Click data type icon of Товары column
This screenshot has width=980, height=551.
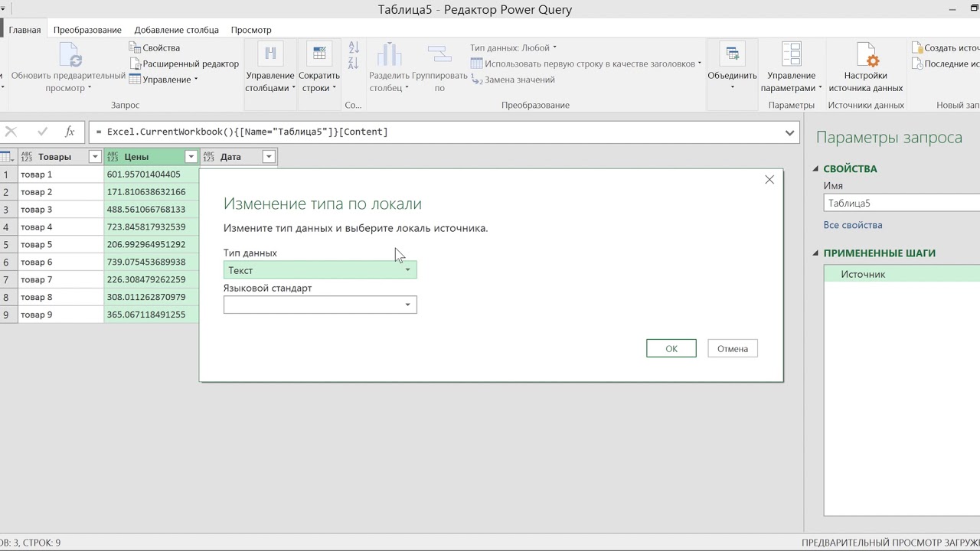pyautogui.click(x=27, y=157)
